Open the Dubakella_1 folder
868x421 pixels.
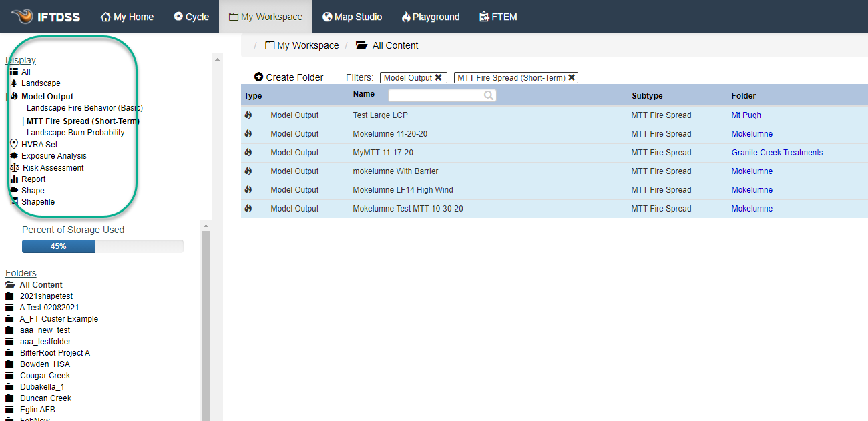(x=35, y=387)
